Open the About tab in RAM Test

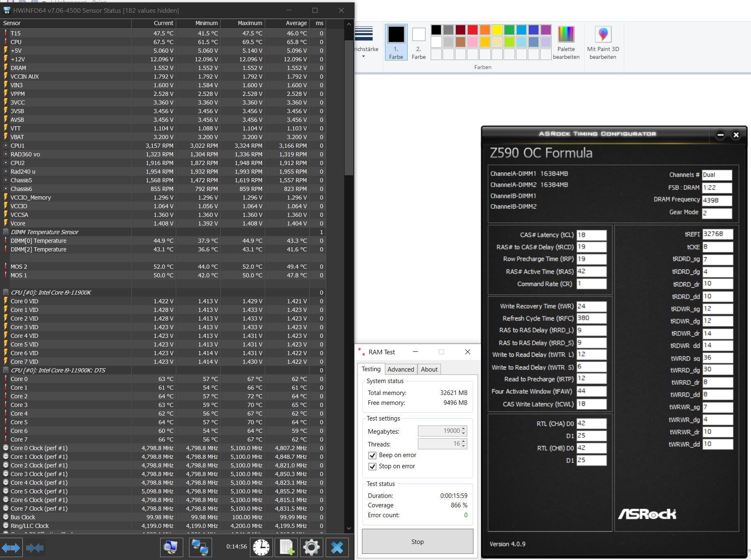pos(429,369)
